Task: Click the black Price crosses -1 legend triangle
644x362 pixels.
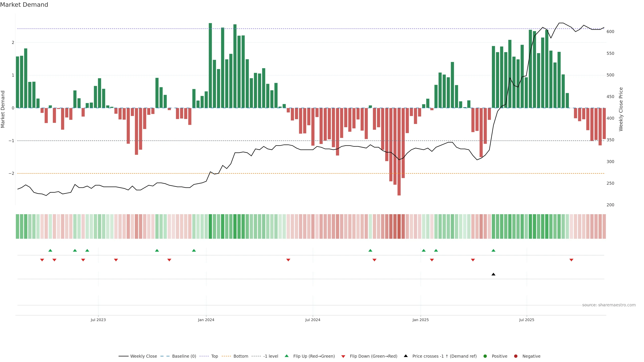Action: [406, 356]
